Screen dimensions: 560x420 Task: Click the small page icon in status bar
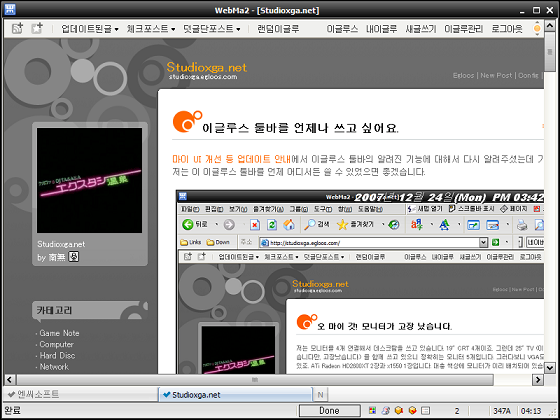[x=426, y=411]
